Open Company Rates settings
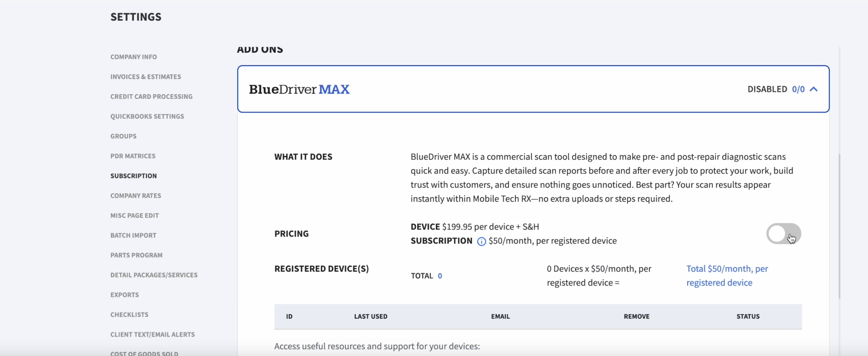868x356 pixels. pos(135,196)
